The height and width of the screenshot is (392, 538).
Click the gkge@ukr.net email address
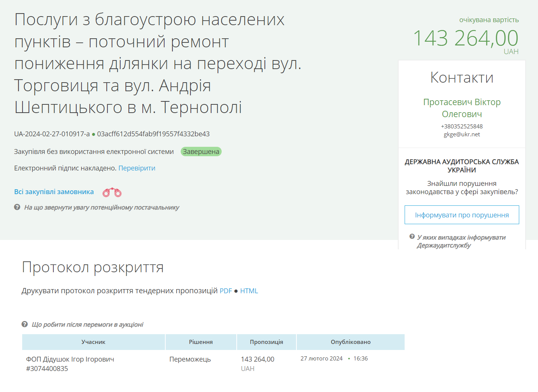coord(462,134)
